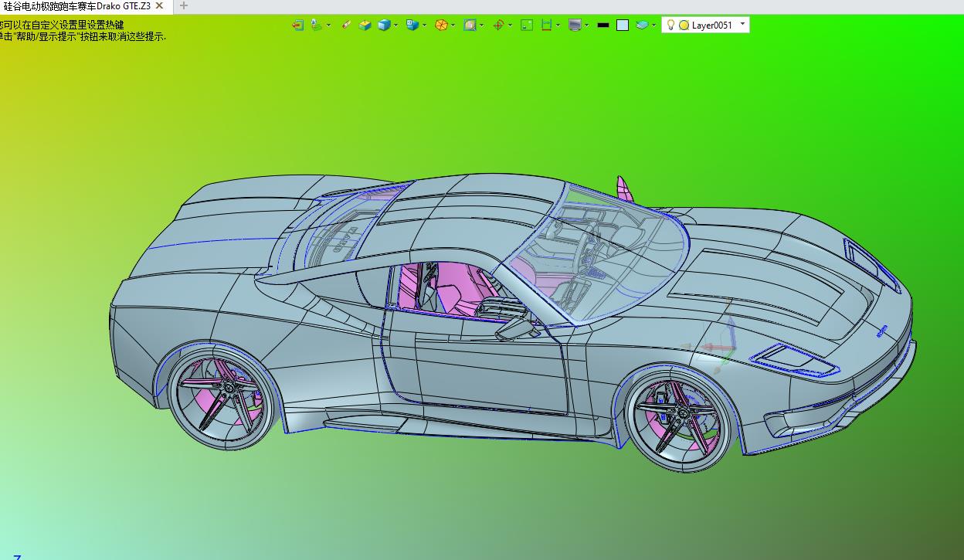Click the blue view cube icon

coord(412,25)
